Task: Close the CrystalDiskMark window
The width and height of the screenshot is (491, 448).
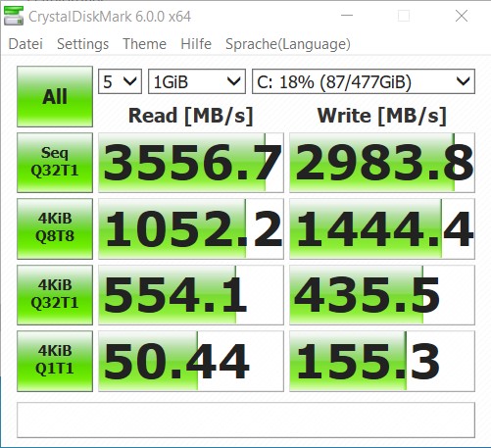Action: click(x=462, y=16)
